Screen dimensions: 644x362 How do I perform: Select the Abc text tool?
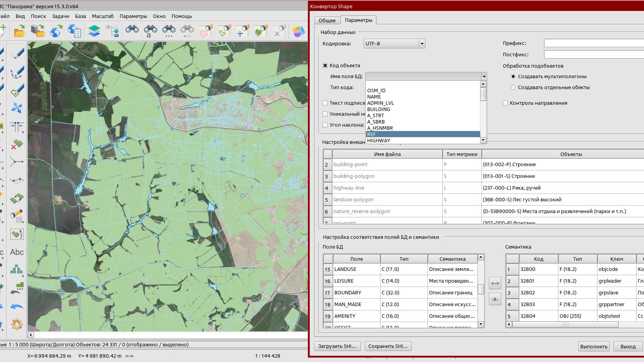(x=17, y=252)
